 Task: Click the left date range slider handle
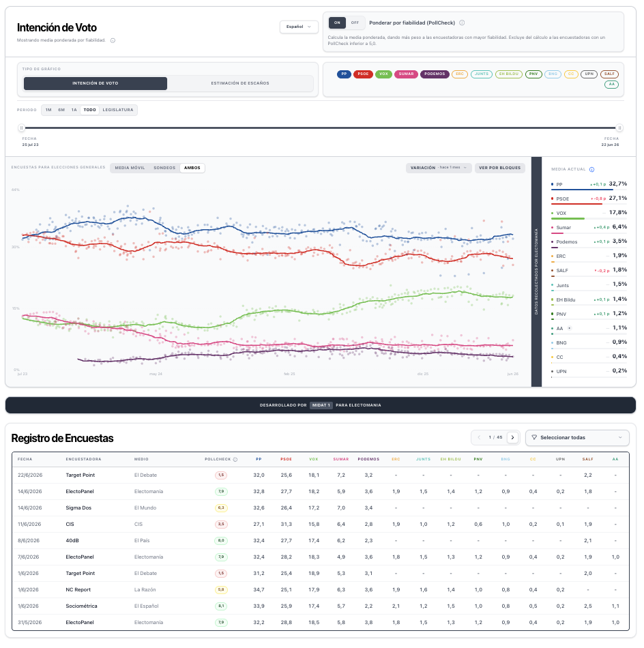22,128
